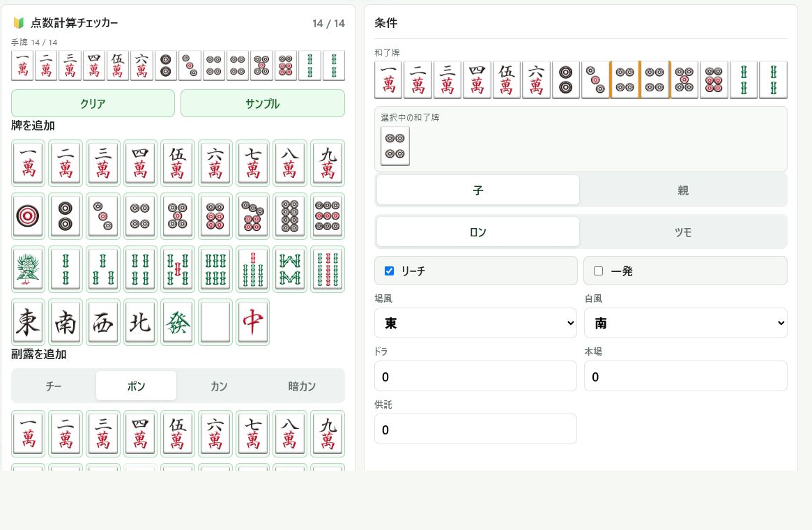This screenshot has width=812, height=530.
Task: Click the selected 4-pin tile under 選択中の和了牌
Action: tap(395, 146)
